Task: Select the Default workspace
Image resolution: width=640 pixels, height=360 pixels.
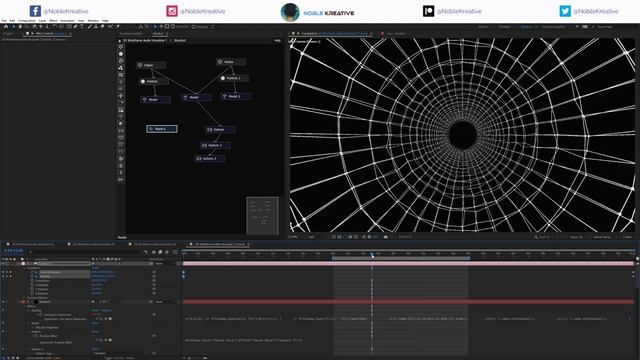Action: coord(483,27)
